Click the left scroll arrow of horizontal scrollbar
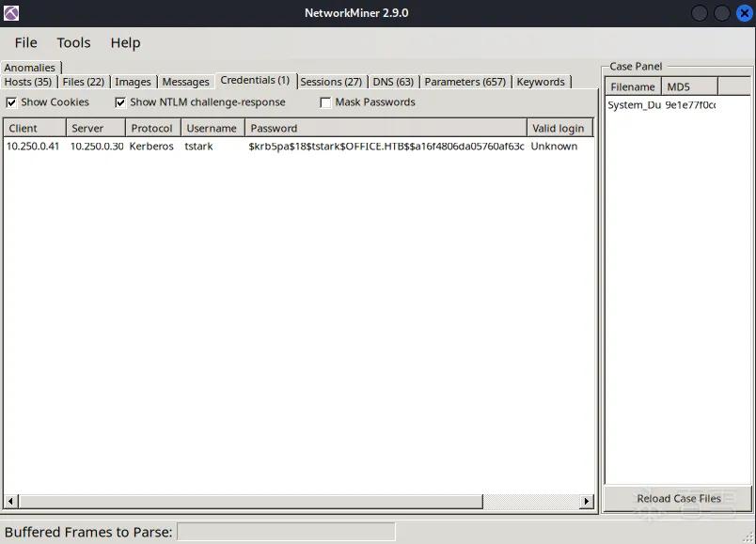The height and width of the screenshot is (544, 756). pyautogui.click(x=11, y=501)
